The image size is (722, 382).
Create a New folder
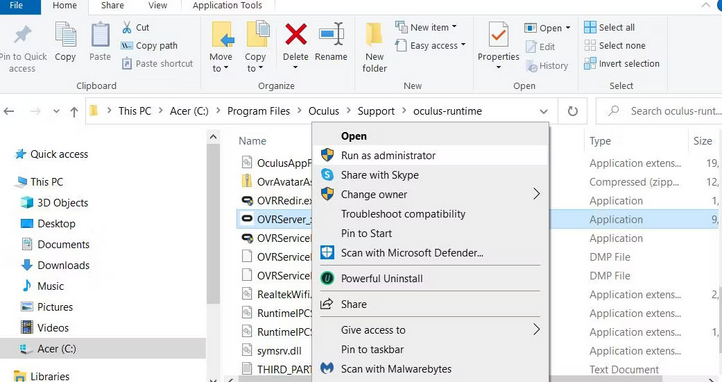(x=374, y=47)
